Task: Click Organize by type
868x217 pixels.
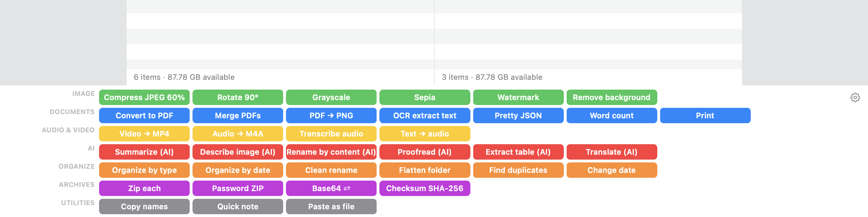Action: (144, 170)
